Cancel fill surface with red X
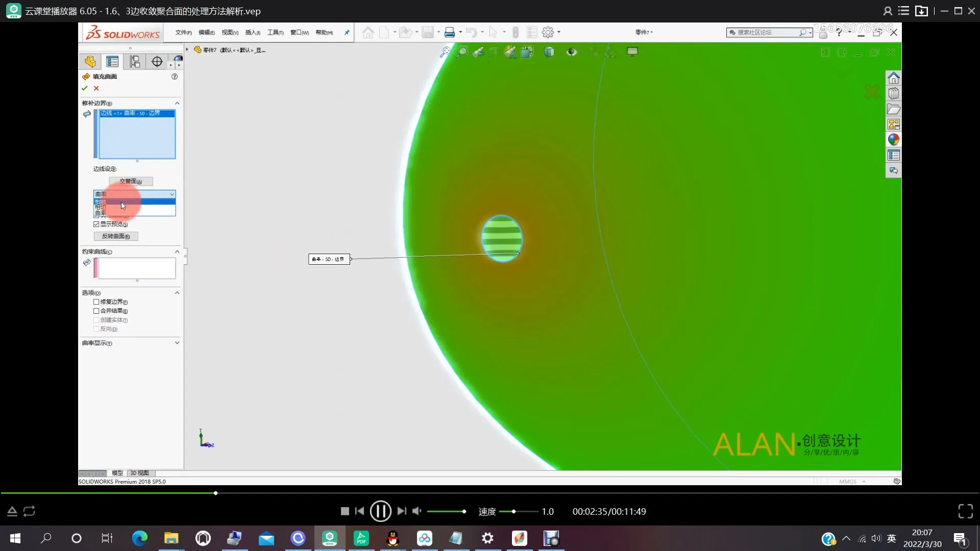 pyautogui.click(x=96, y=88)
